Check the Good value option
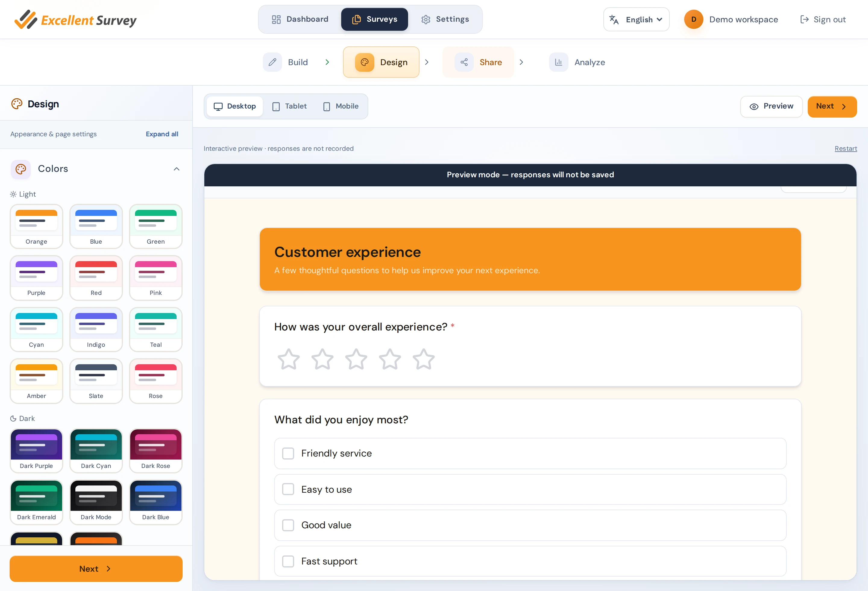Viewport: 868px width, 591px height. [288, 525]
